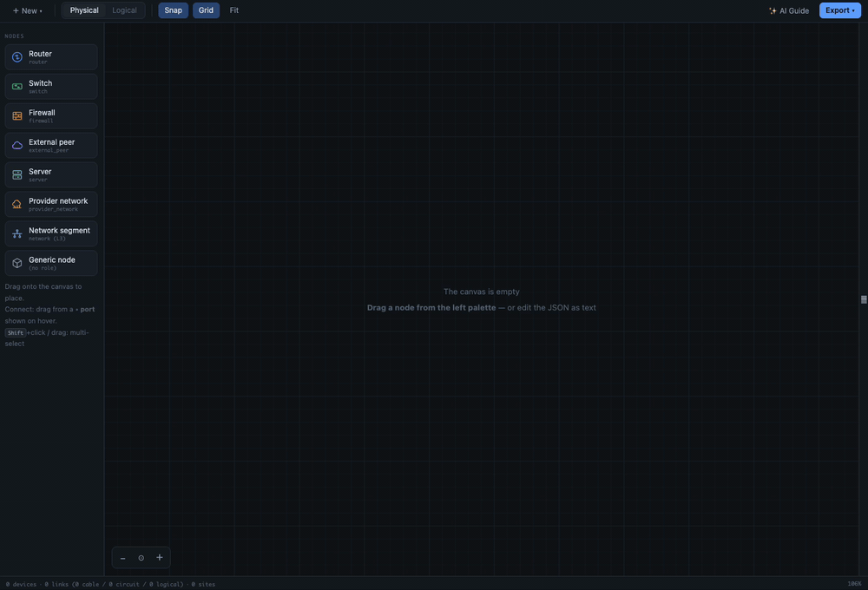The height and width of the screenshot is (590, 868).
Task: Switch to the Logical view
Action: (x=124, y=10)
